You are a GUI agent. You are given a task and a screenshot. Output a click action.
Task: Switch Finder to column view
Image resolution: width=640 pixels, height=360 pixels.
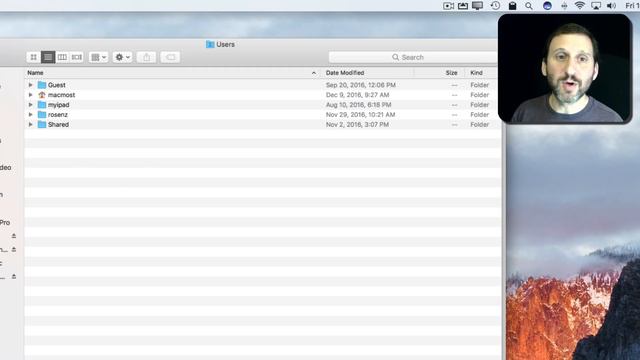62,57
